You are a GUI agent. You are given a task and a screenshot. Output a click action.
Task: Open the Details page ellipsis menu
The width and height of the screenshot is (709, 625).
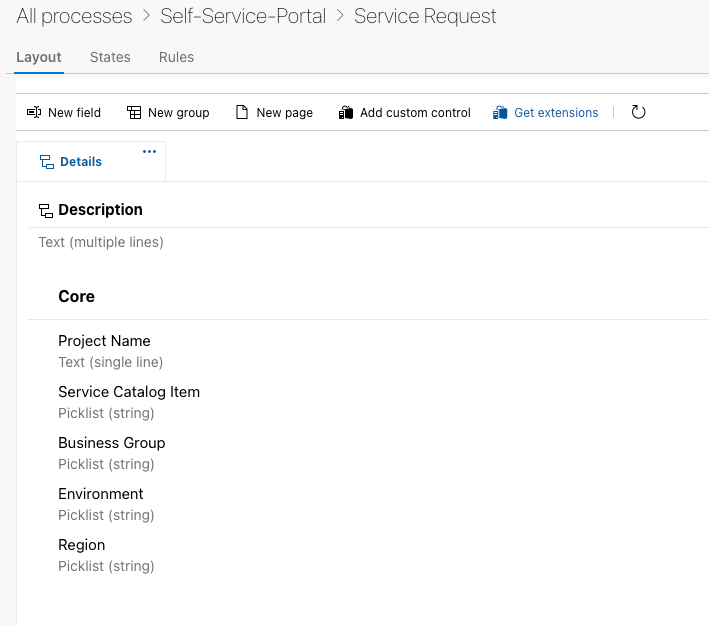(x=149, y=152)
